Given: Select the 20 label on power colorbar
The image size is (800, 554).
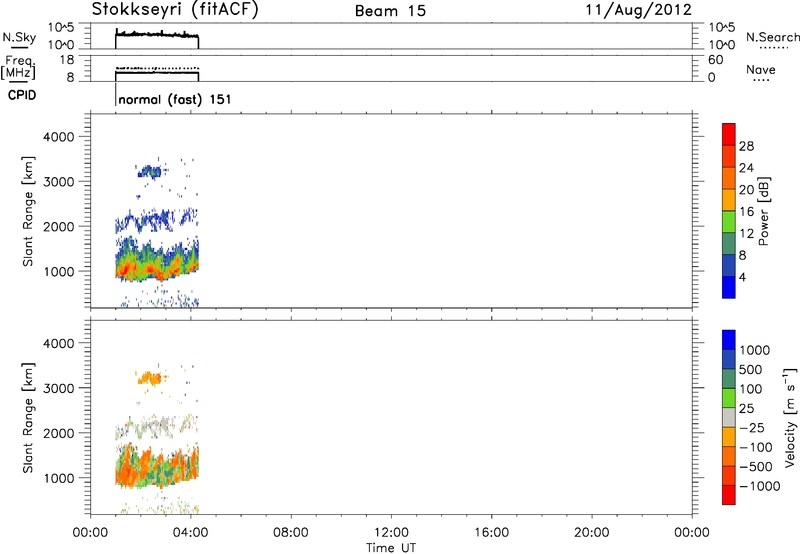Looking at the screenshot, I should tap(746, 190).
